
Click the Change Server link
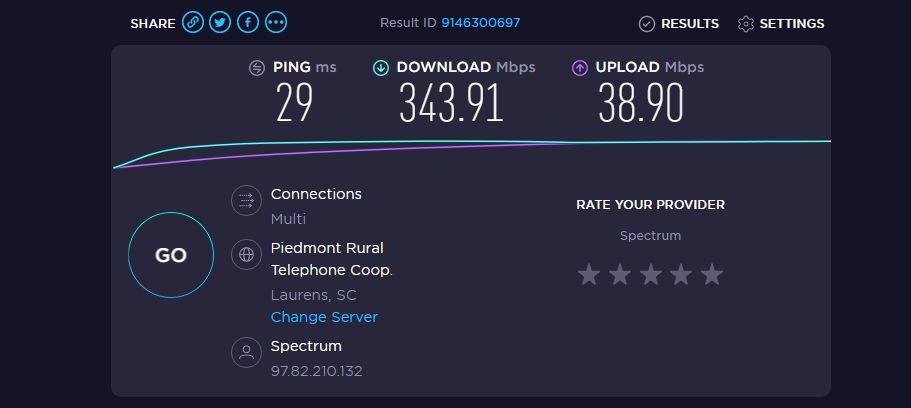click(324, 317)
